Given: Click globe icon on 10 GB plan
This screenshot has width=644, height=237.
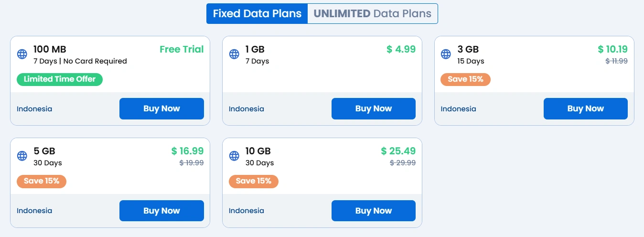Looking at the screenshot, I should [x=234, y=156].
